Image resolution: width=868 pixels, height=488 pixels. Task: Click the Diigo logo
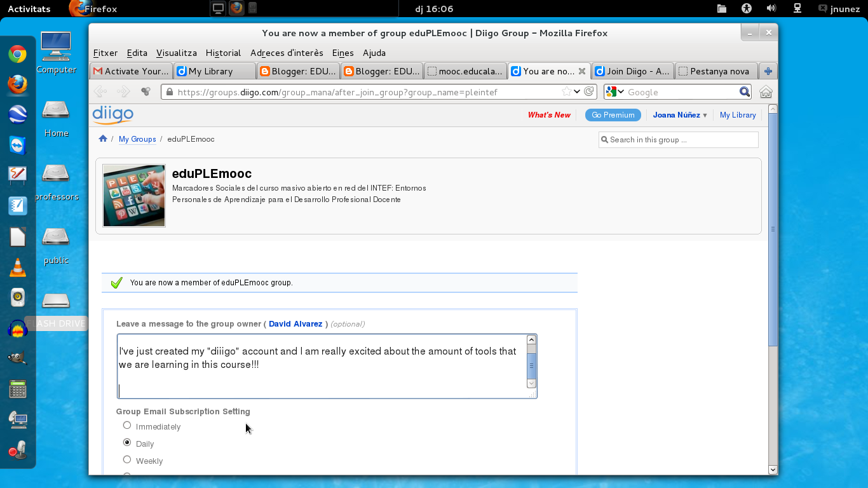click(112, 114)
